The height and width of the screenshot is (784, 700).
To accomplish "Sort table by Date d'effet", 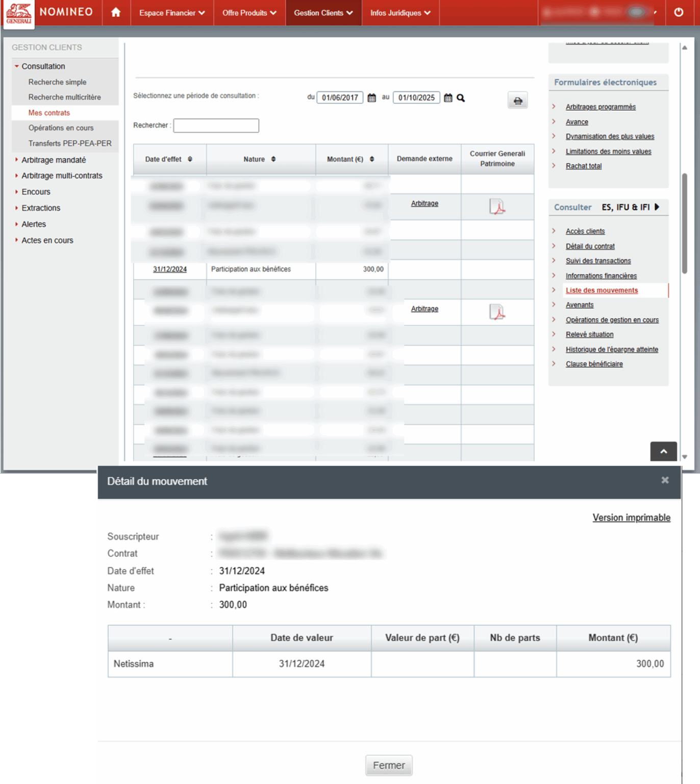I will point(190,159).
